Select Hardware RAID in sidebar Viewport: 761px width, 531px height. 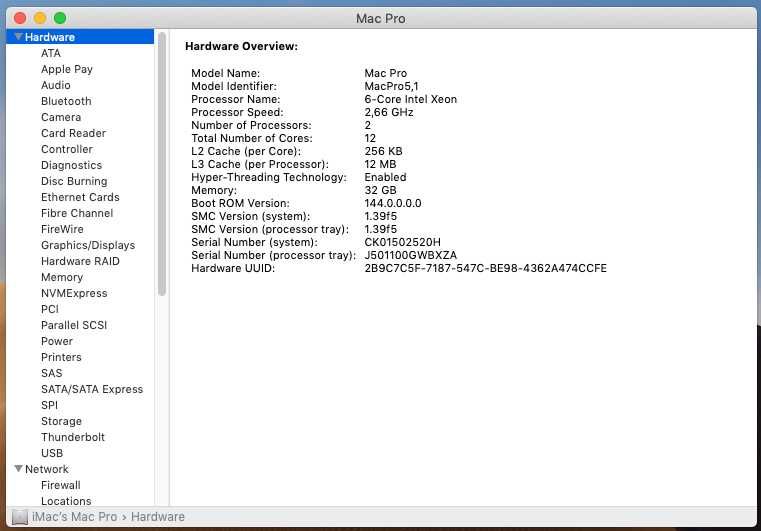pos(80,262)
